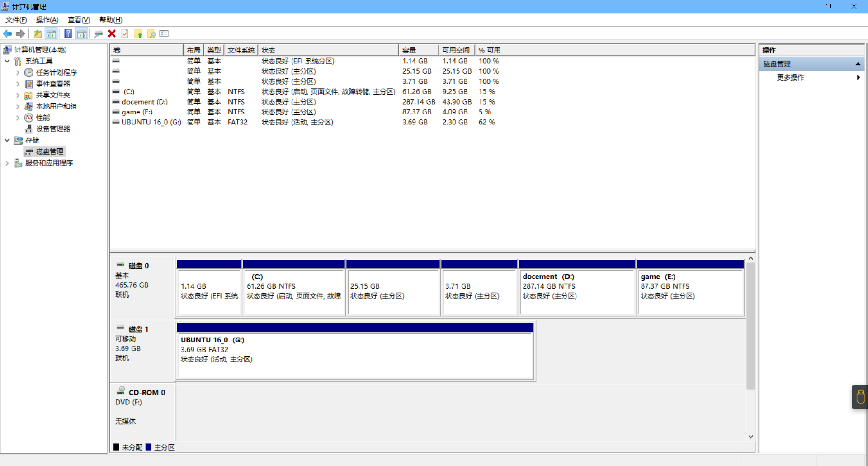Viewport: 868px width, 466px height.
Task: Click the Up one level folder icon
Action: coord(38,34)
